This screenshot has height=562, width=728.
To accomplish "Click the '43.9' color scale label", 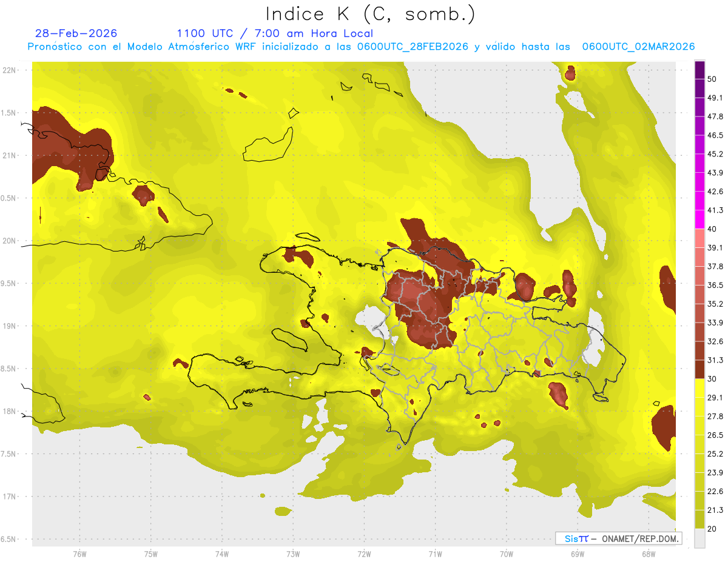I will coord(715,173).
